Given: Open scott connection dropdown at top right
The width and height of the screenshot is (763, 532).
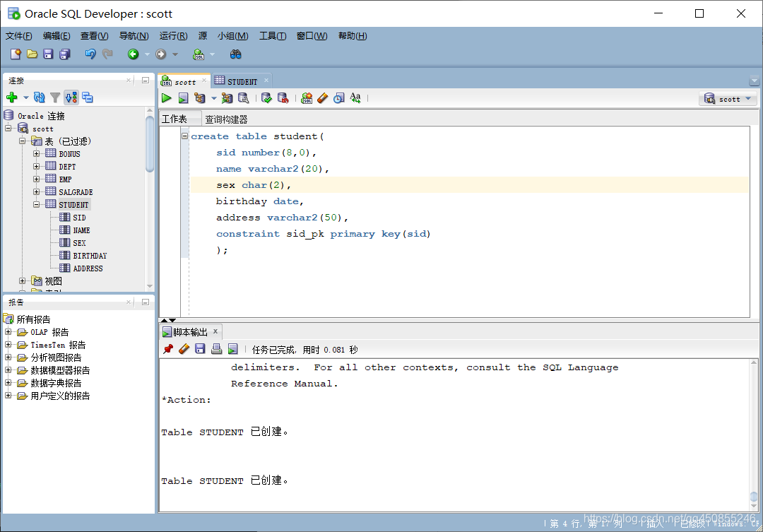Looking at the screenshot, I should point(728,99).
